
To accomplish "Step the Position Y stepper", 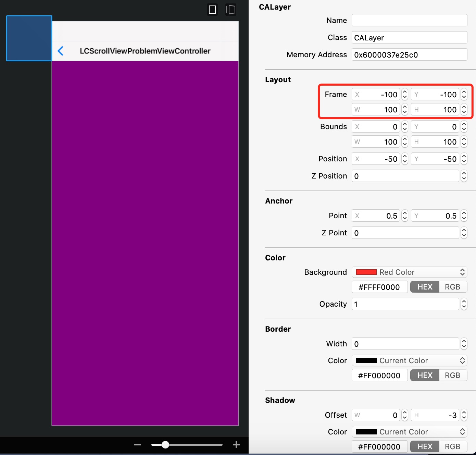I will [x=464, y=159].
